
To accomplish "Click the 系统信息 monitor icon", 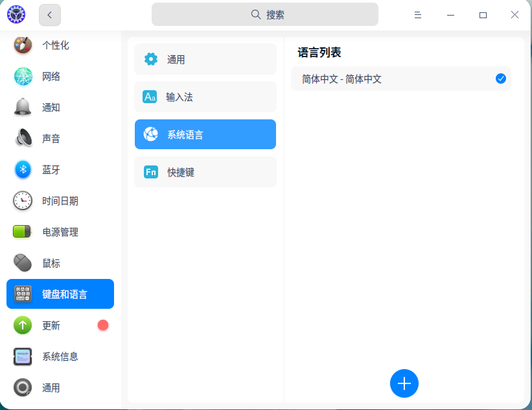I will tap(23, 356).
